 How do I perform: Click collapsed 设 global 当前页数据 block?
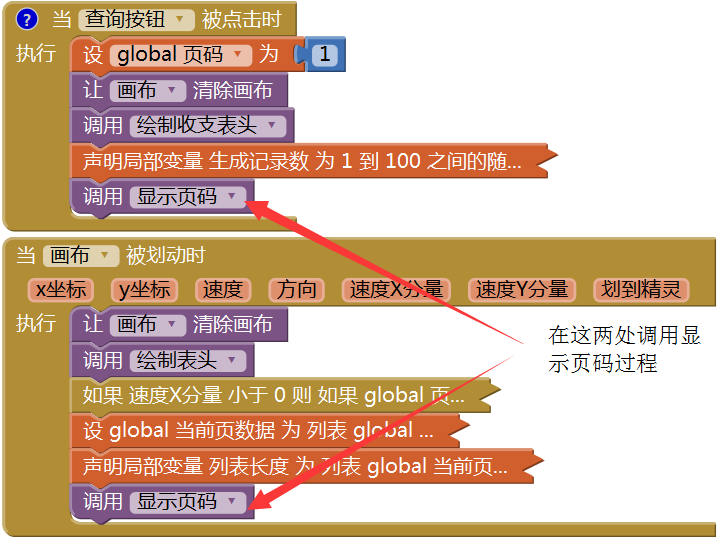pos(270,431)
